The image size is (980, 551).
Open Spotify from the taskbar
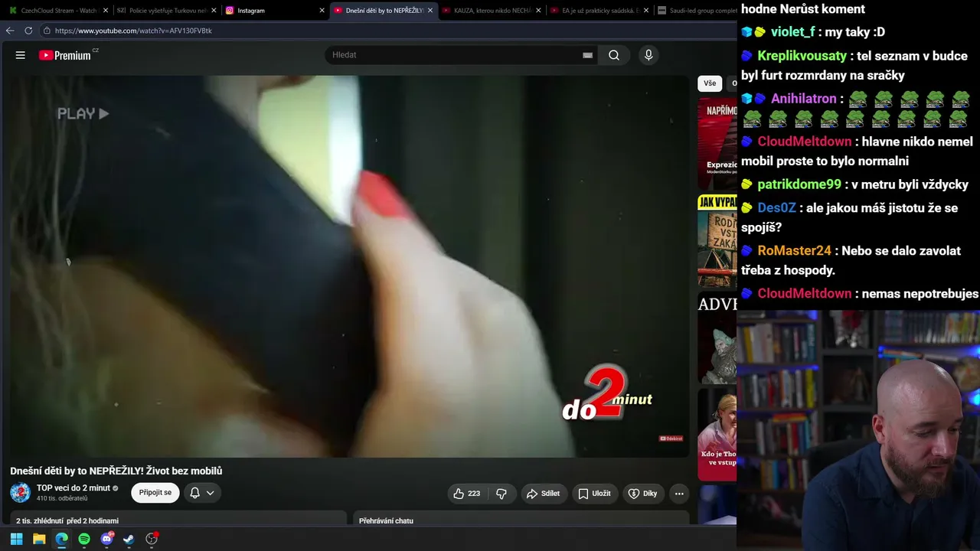point(84,539)
